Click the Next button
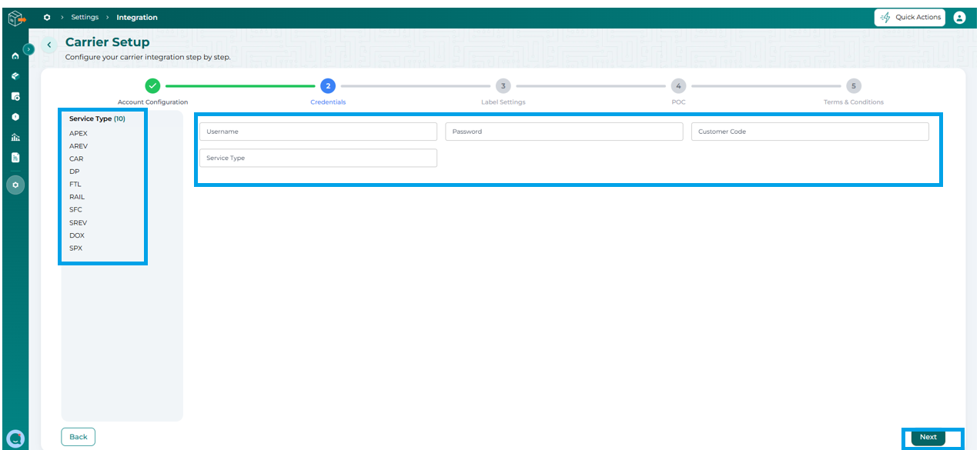The height and width of the screenshot is (450, 980). (x=928, y=437)
